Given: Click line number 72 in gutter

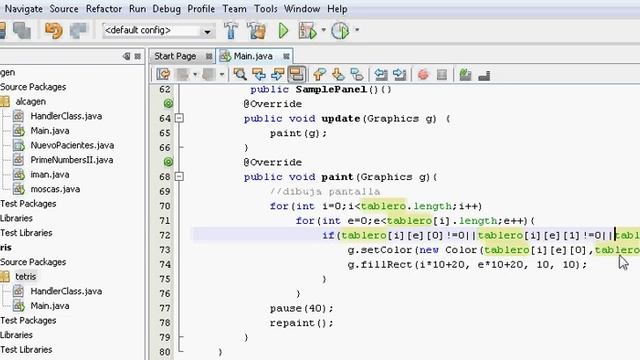Looking at the screenshot, I should pos(164,236).
